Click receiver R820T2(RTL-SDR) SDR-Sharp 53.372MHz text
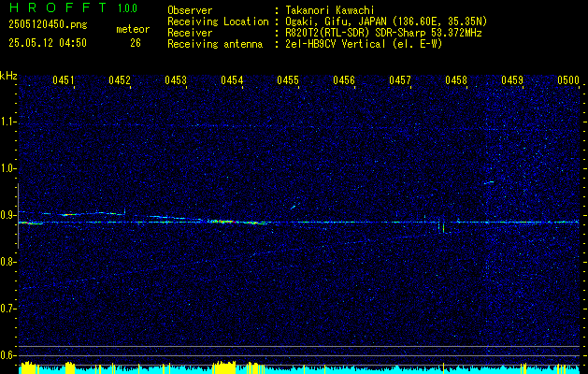588x374 pixels. (x=383, y=33)
